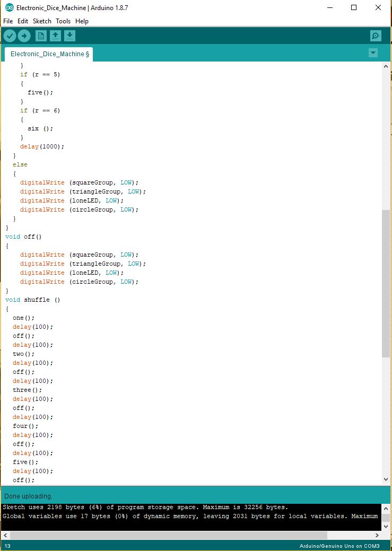392x551 pixels.
Task: Click the 'two();' code line
Action: tap(23, 354)
